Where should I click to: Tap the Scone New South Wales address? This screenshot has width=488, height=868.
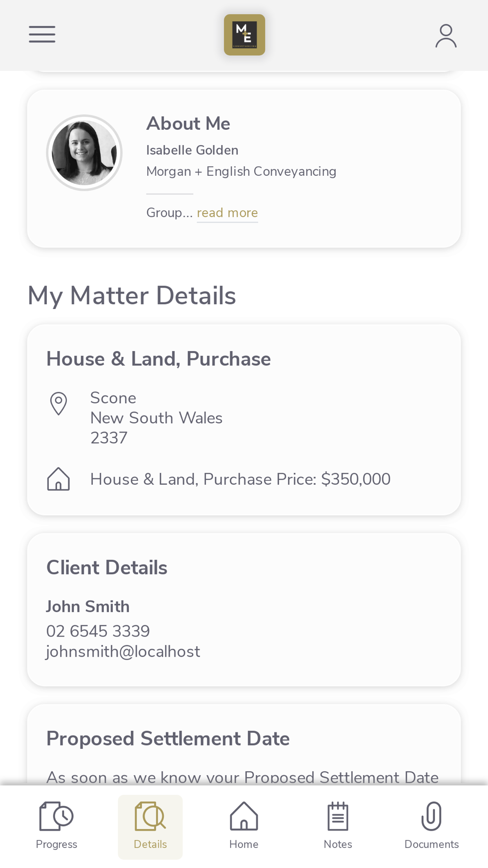tap(156, 418)
